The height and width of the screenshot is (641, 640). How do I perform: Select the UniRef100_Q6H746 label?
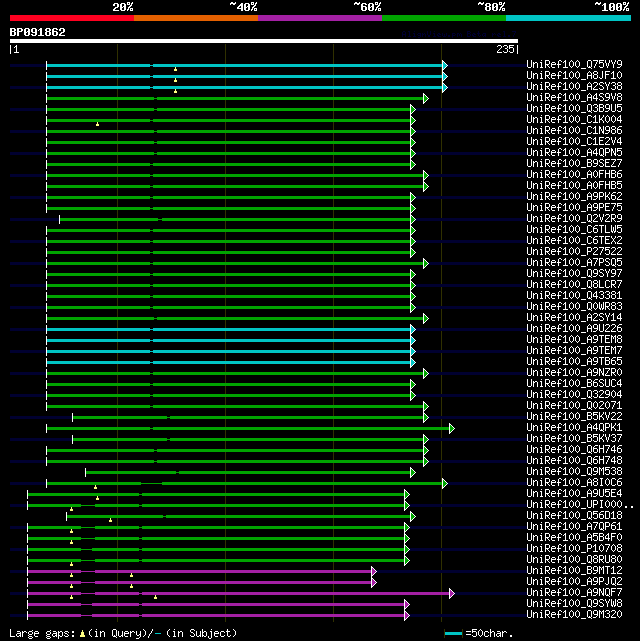574,450
